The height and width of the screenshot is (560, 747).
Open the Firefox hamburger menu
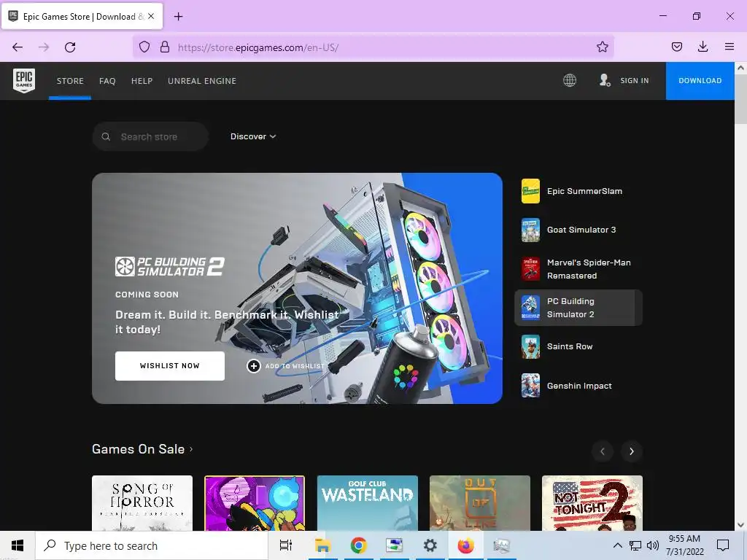pos(729,47)
